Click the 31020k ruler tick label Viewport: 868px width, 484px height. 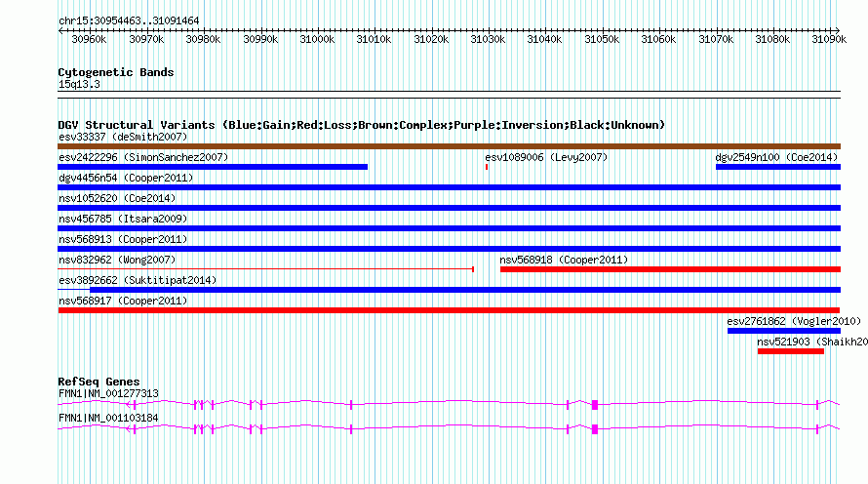click(x=431, y=39)
